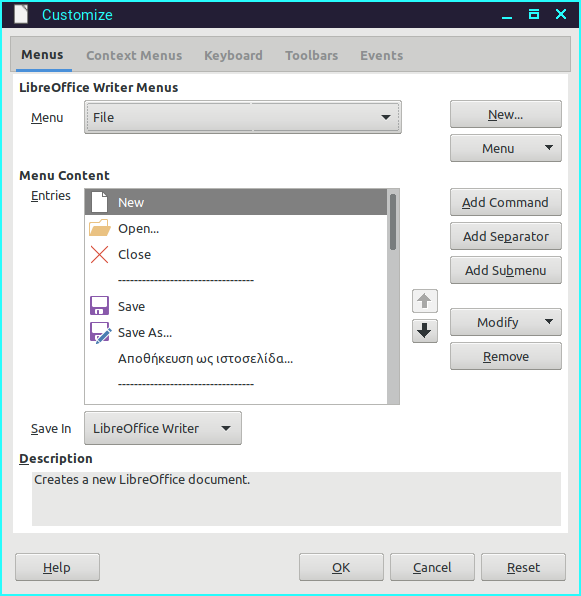Click the Add Separator button
This screenshot has height=596, width=581.
point(505,236)
